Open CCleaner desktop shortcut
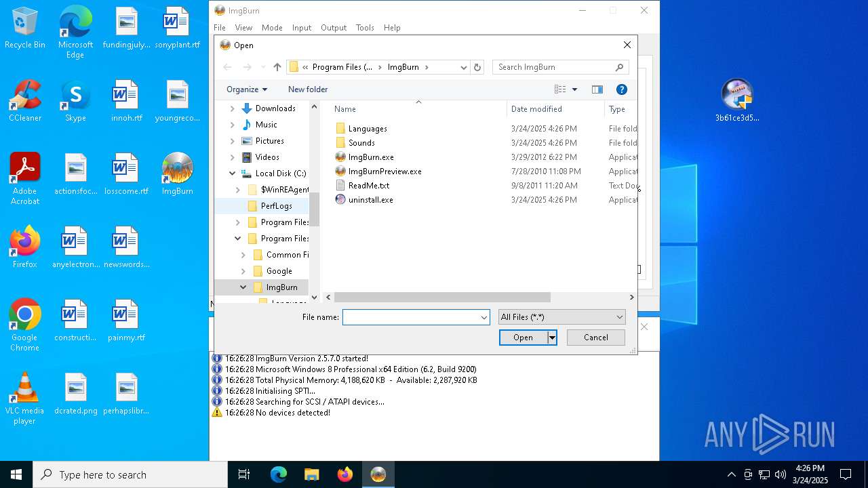 click(25, 101)
